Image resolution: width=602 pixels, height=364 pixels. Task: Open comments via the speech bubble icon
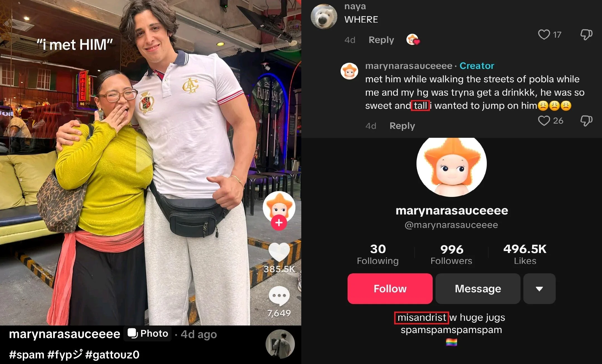click(279, 296)
